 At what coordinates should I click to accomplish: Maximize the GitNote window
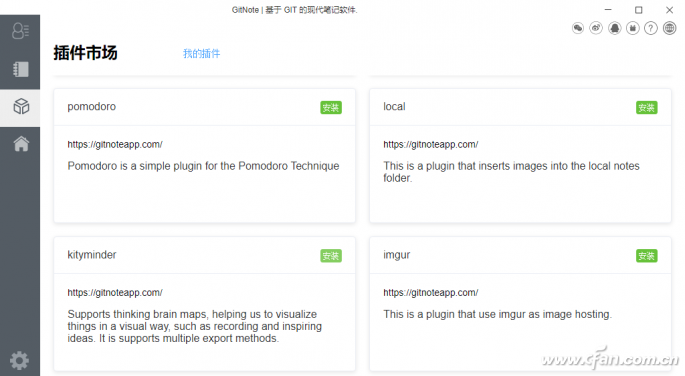[639, 10]
